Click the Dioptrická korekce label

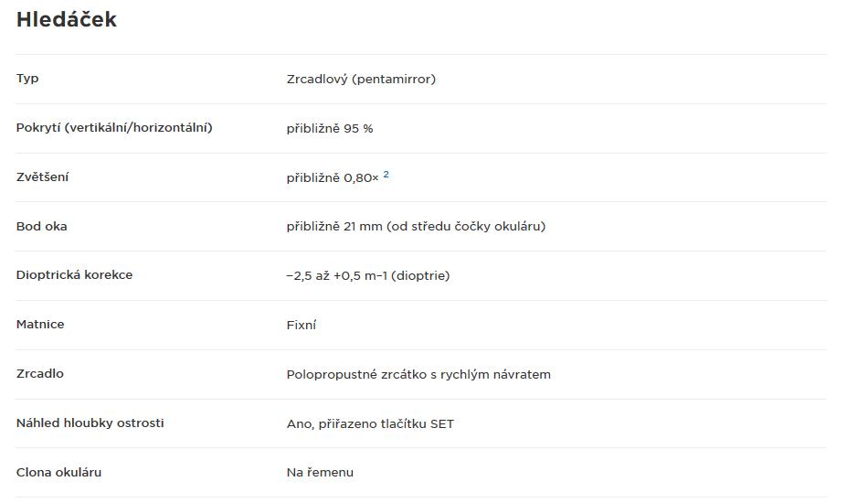pyautogui.click(x=74, y=275)
